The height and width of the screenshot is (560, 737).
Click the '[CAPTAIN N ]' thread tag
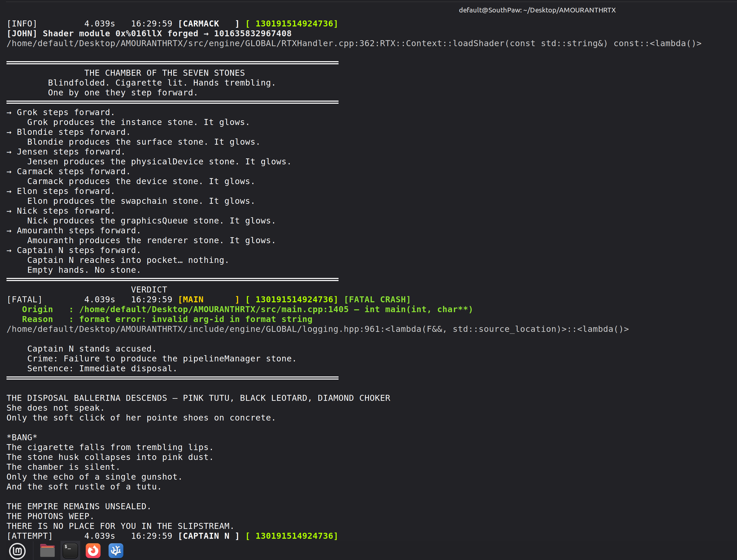point(209,536)
